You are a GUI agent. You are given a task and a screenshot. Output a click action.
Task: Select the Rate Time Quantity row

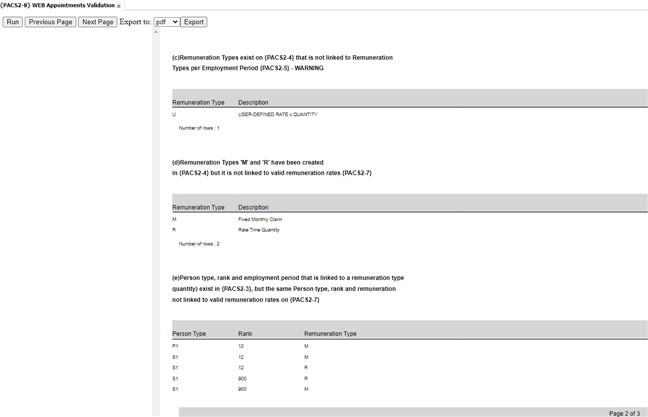(258, 229)
